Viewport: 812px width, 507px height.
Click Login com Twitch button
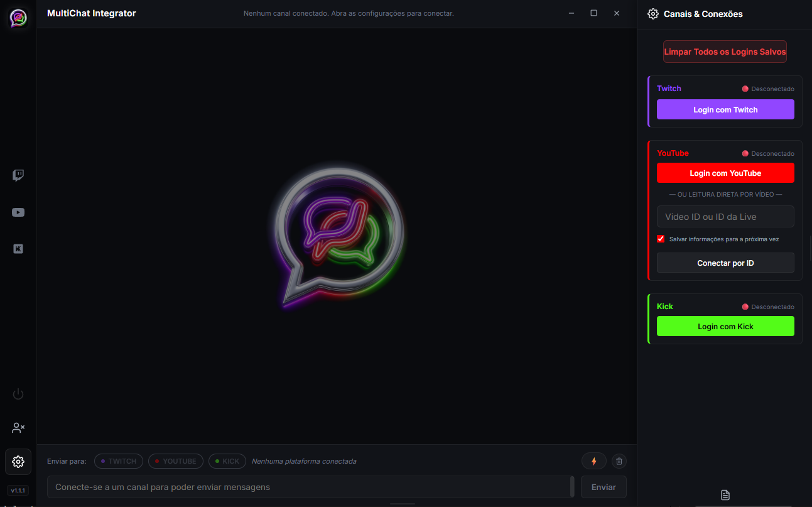pos(725,109)
